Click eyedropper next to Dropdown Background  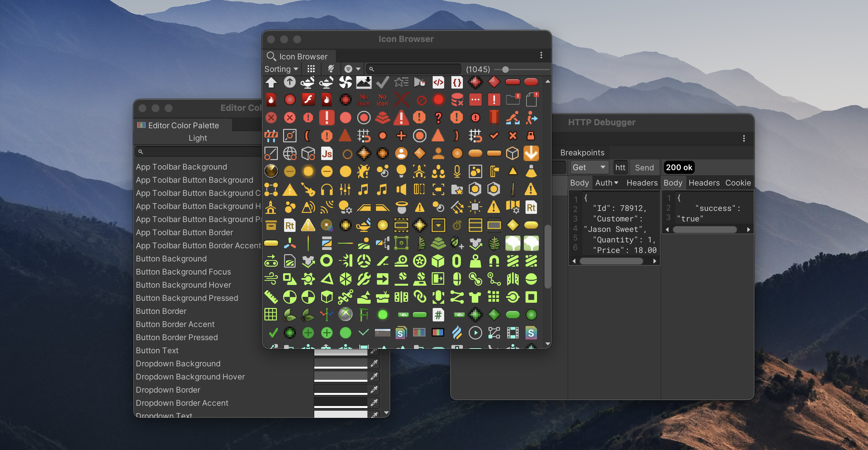[374, 363]
